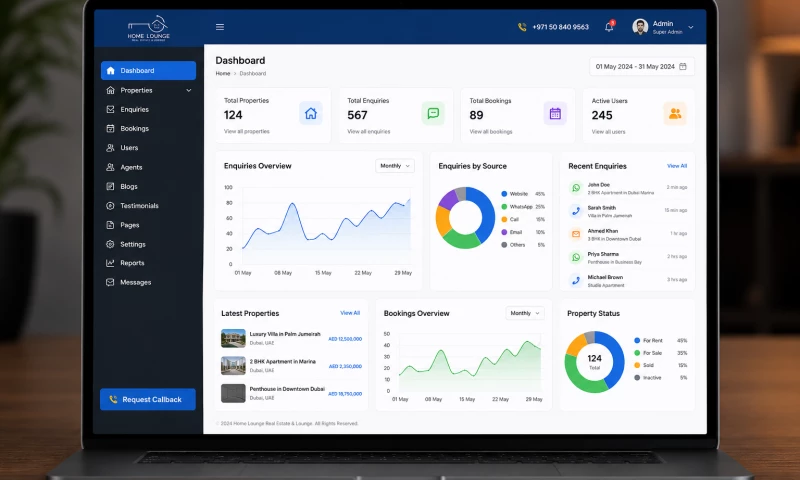Click Sarah Smith's phone call icon
Viewport: 800px width, 480px height.
(x=576, y=211)
